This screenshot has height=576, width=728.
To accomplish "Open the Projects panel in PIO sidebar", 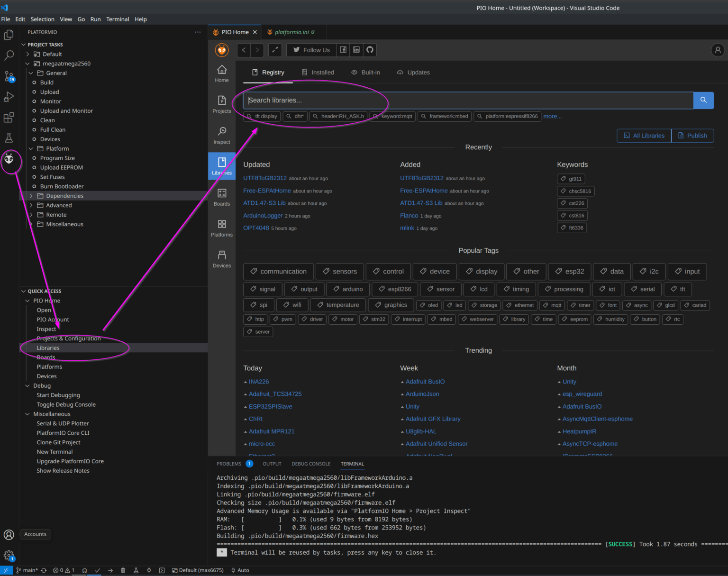I will coord(221,104).
